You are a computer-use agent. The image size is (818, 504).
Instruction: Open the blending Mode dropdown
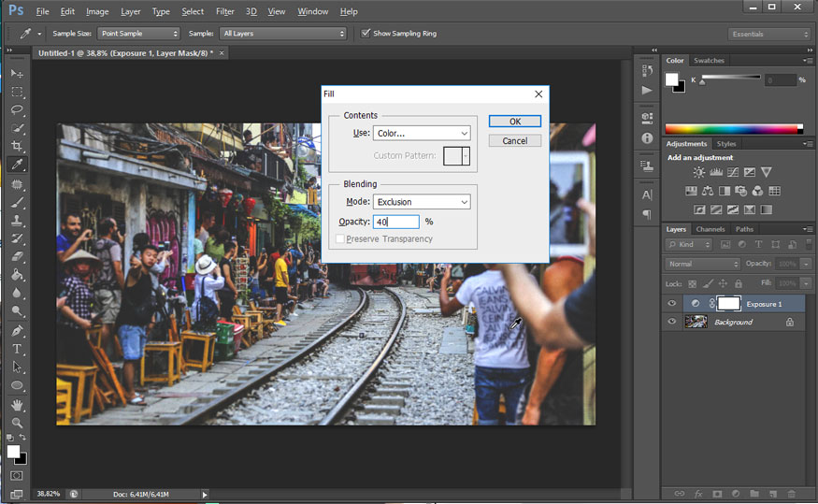click(x=421, y=202)
